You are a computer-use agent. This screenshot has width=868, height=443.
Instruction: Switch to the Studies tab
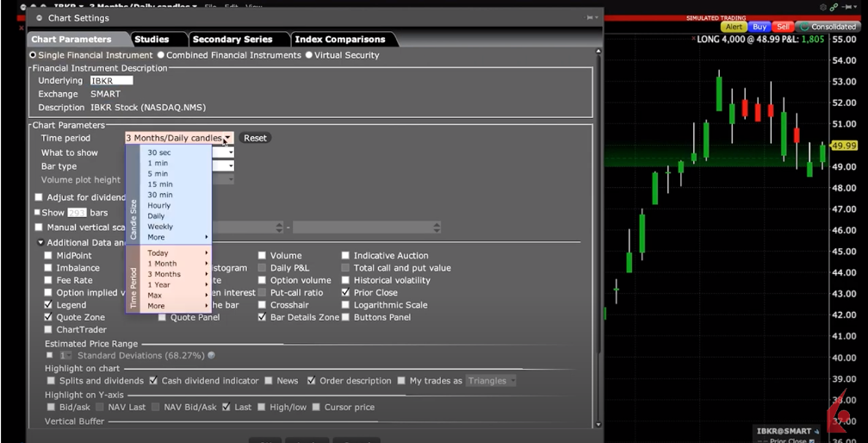[x=152, y=39]
